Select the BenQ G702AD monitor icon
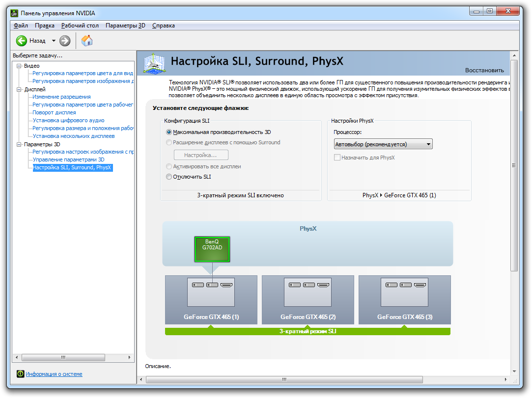Image resolution: width=532 pixels, height=398 pixels. (x=212, y=249)
